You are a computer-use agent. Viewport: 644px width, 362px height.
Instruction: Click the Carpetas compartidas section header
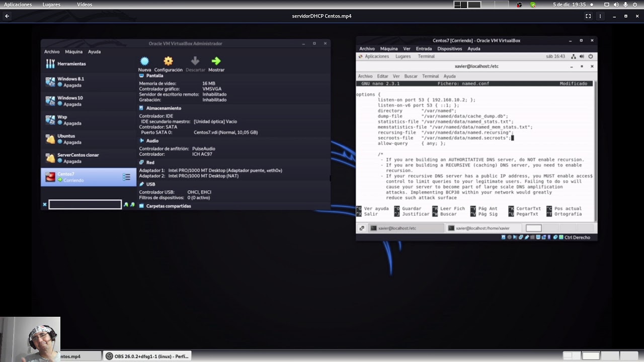tap(165, 206)
